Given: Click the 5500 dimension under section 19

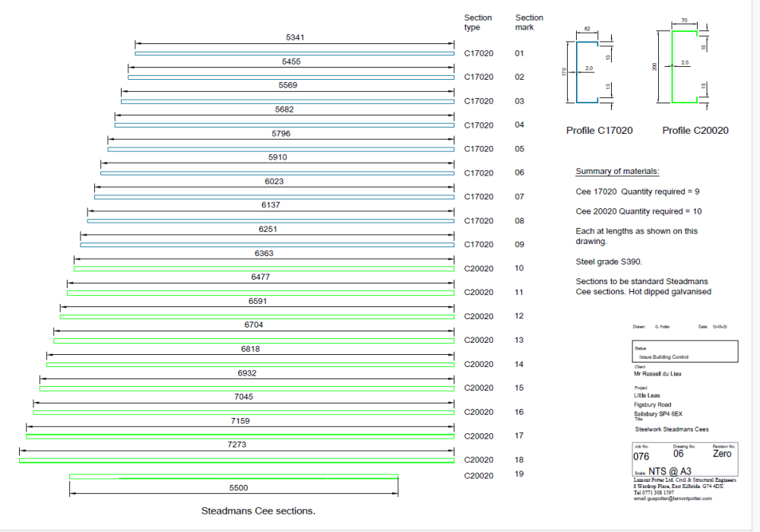Looking at the screenshot, I should pos(239,488).
